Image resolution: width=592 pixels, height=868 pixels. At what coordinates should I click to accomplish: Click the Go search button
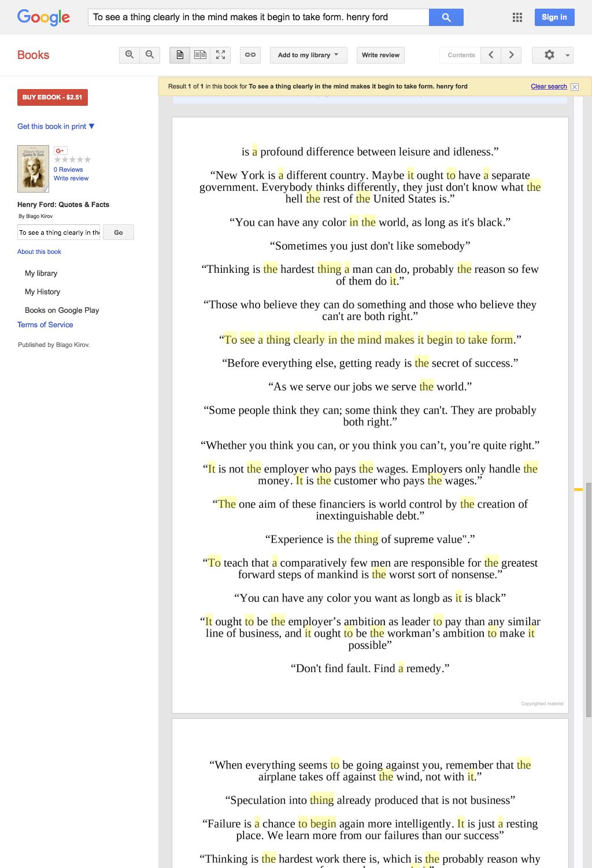(119, 232)
